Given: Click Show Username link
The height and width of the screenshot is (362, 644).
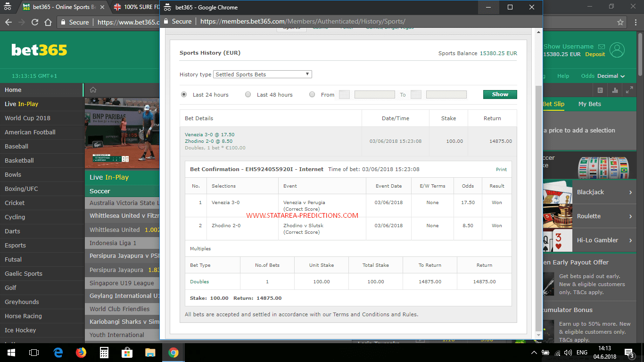Looking at the screenshot, I should tap(569, 46).
